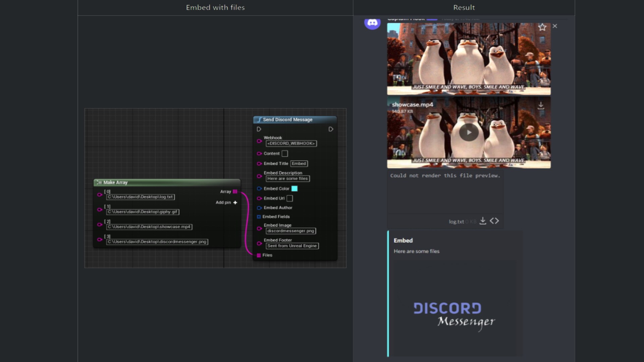
Task: Click the code view icon beside log.txt
Action: (x=494, y=221)
